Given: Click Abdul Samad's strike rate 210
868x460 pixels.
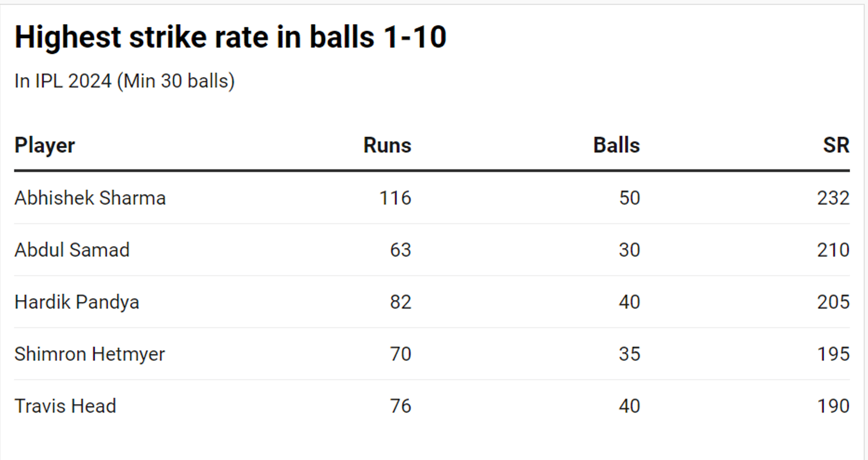Looking at the screenshot, I should point(833,250).
